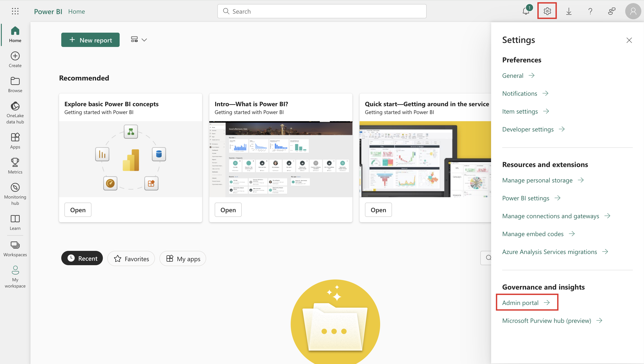Screen dimensions: 644x364
Task: Open My workspace in sidebar
Action: (x=15, y=277)
